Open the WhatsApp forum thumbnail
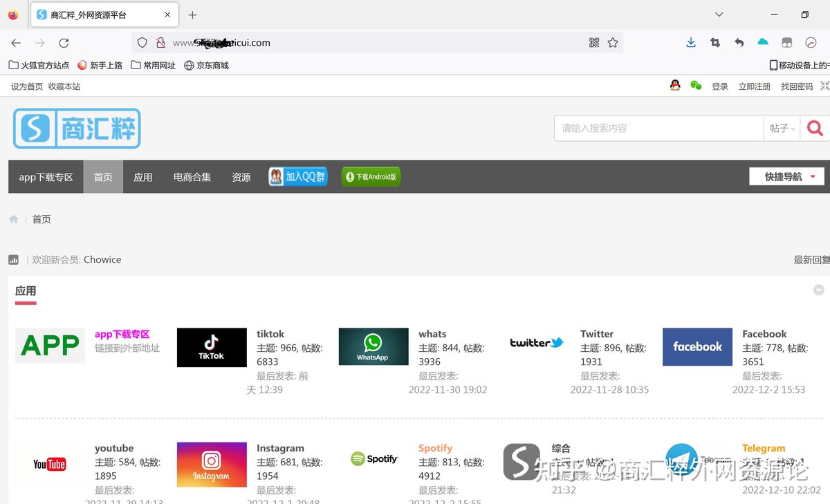The width and height of the screenshot is (830, 504). (x=373, y=347)
